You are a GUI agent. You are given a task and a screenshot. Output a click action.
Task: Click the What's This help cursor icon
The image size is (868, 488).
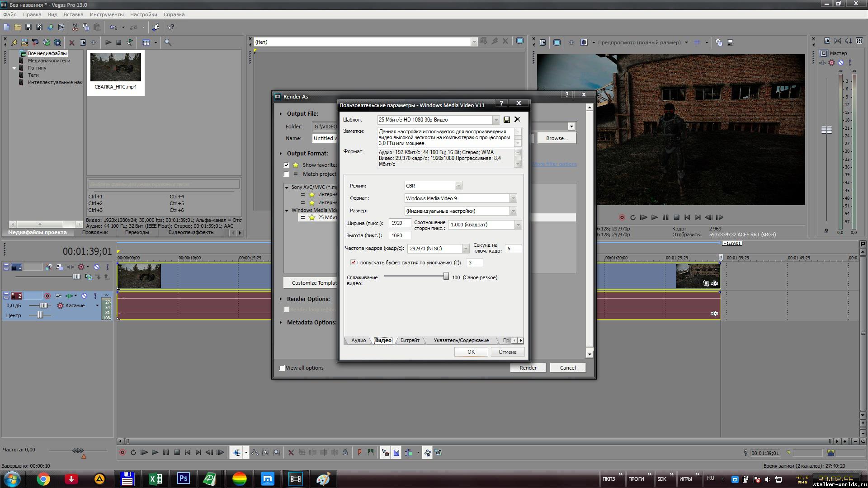pos(170,28)
